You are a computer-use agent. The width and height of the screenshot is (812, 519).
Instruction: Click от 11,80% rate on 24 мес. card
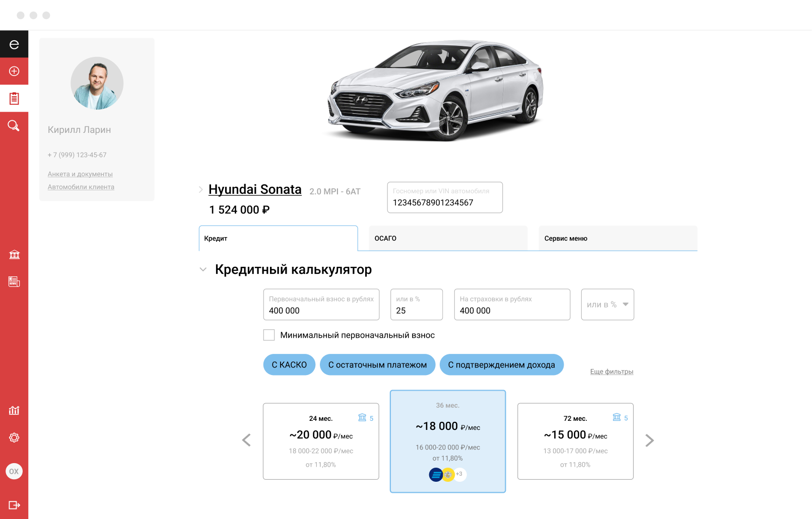[321, 465]
